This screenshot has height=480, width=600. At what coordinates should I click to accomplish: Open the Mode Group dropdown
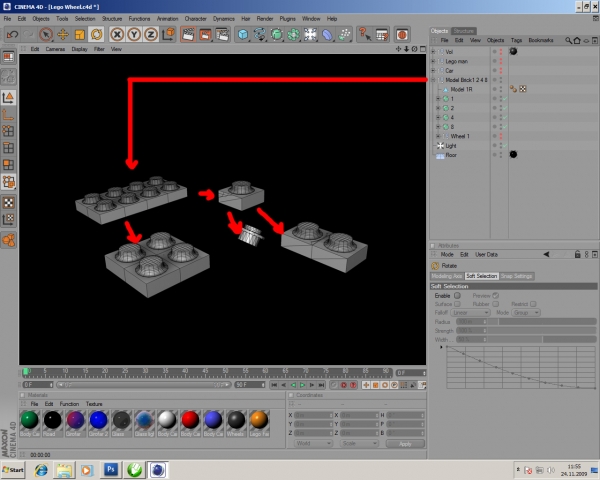tap(526, 313)
